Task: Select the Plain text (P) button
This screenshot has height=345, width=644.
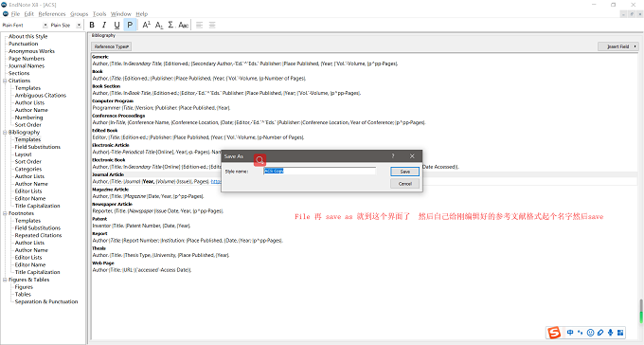Action: [130, 25]
